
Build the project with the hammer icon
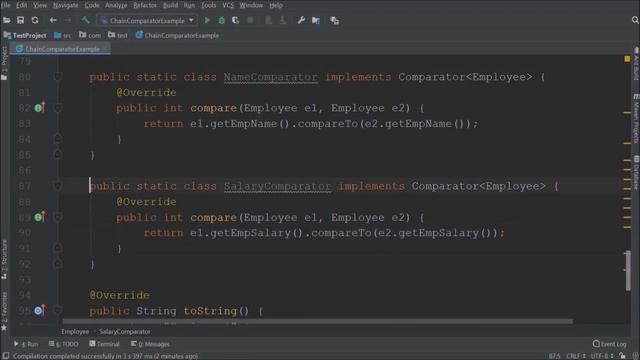coord(85,20)
